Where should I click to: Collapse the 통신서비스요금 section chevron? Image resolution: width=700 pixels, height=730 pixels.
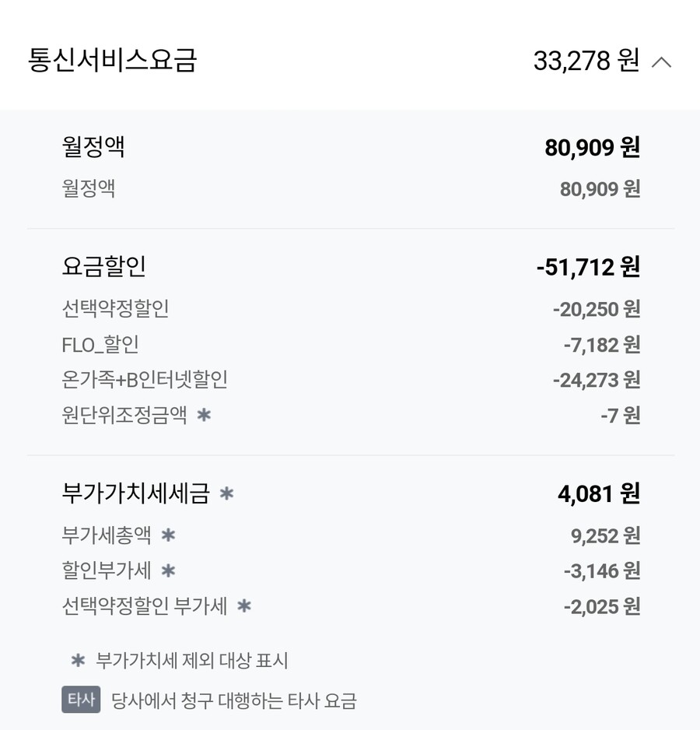point(661,62)
